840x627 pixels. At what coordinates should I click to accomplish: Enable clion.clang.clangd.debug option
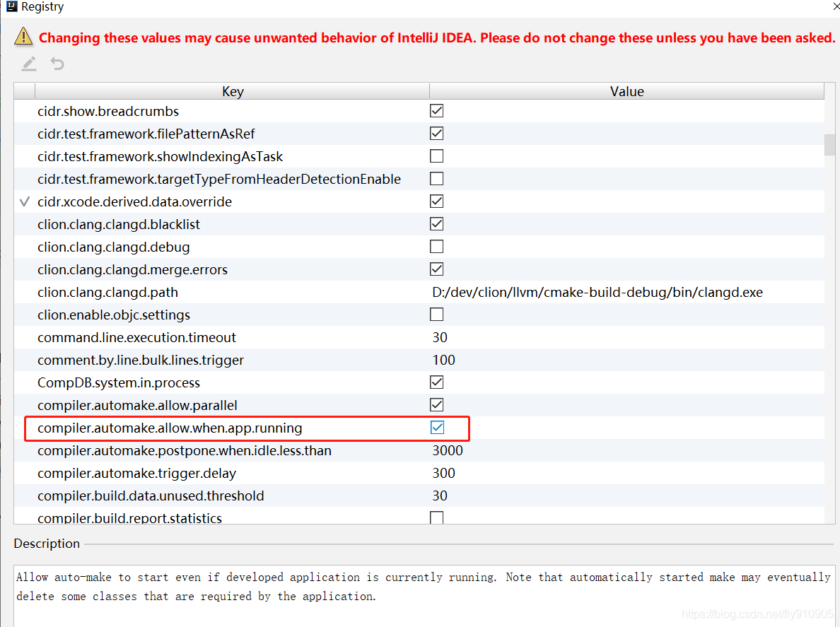pos(436,246)
